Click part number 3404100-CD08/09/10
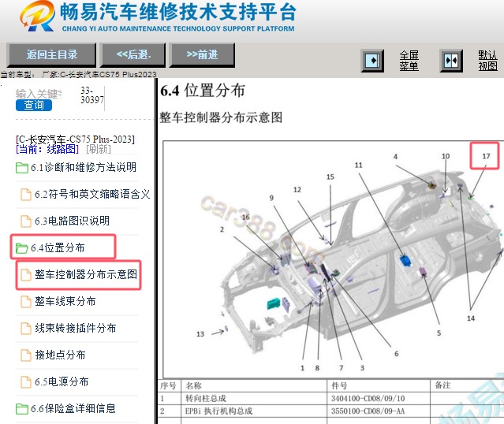Viewport: 504px width, 424px height. pyautogui.click(x=368, y=399)
